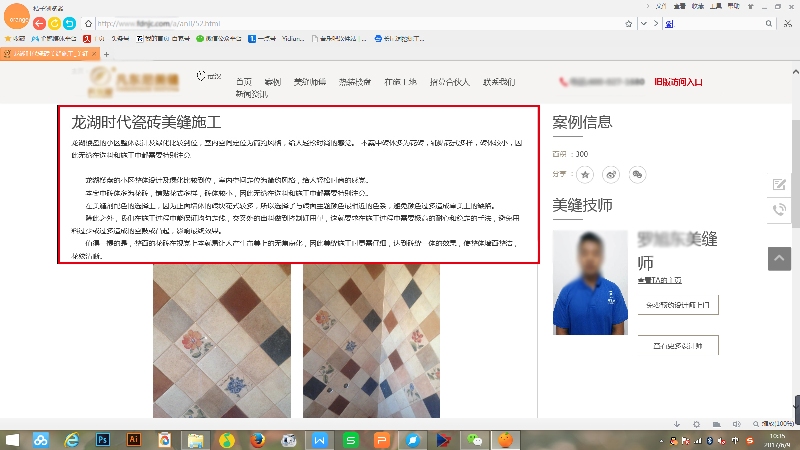
Task: Open the 收藏 menu in title bar
Action: pos(698,6)
